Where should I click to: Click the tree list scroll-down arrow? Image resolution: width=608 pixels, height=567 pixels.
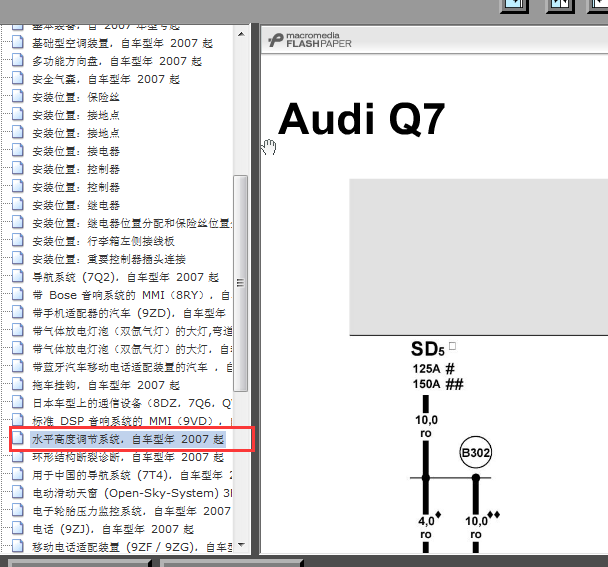[x=241, y=545]
